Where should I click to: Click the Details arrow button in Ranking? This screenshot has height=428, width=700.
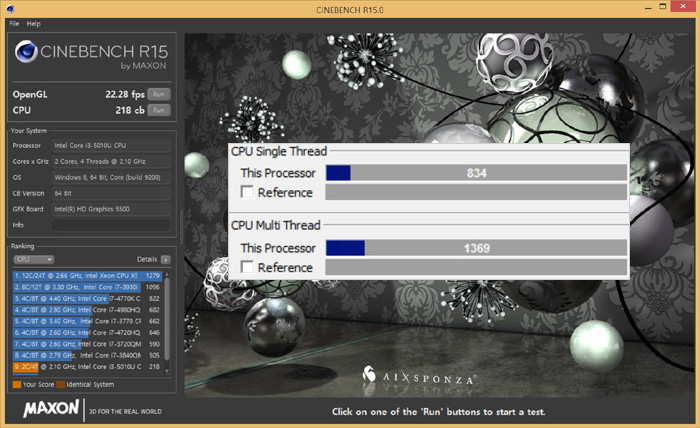(x=165, y=258)
